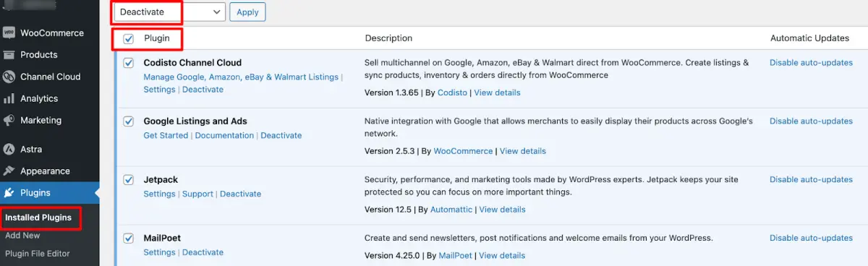View details for Codisto Channel Cloud
The height and width of the screenshot is (266, 868).
497,93
